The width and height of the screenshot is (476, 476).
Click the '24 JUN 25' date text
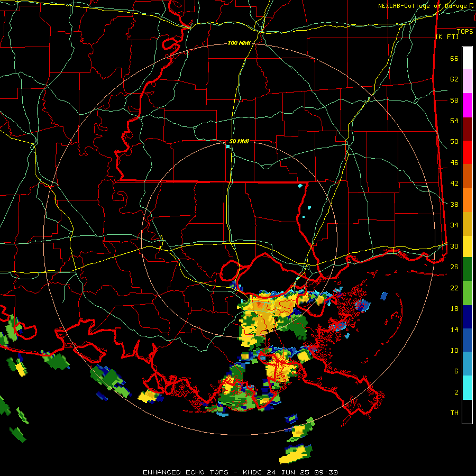[288, 472]
